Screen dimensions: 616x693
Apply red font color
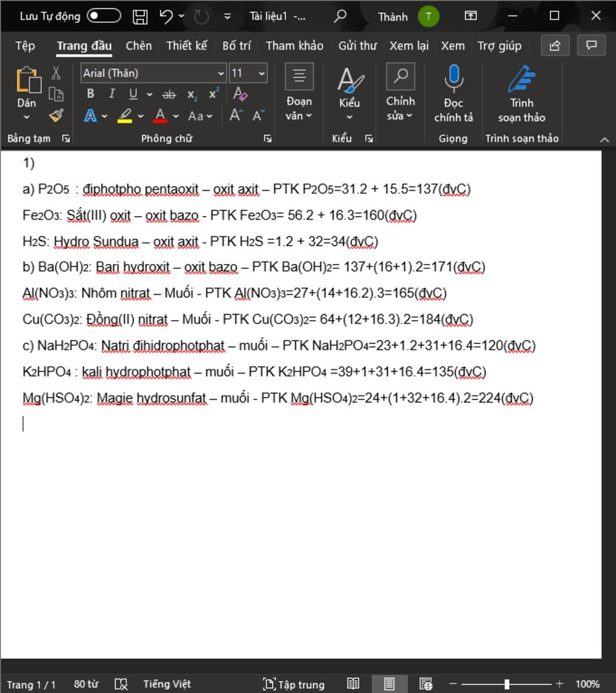click(160, 115)
